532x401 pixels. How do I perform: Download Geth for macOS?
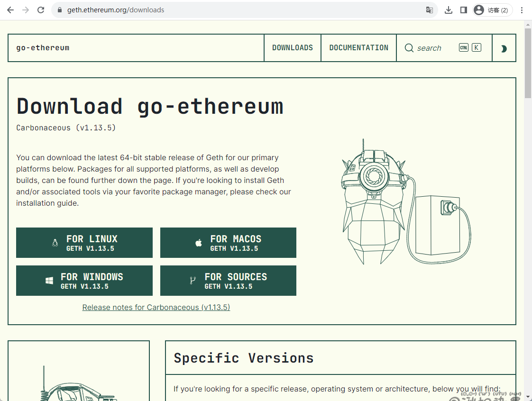point(228,243)
